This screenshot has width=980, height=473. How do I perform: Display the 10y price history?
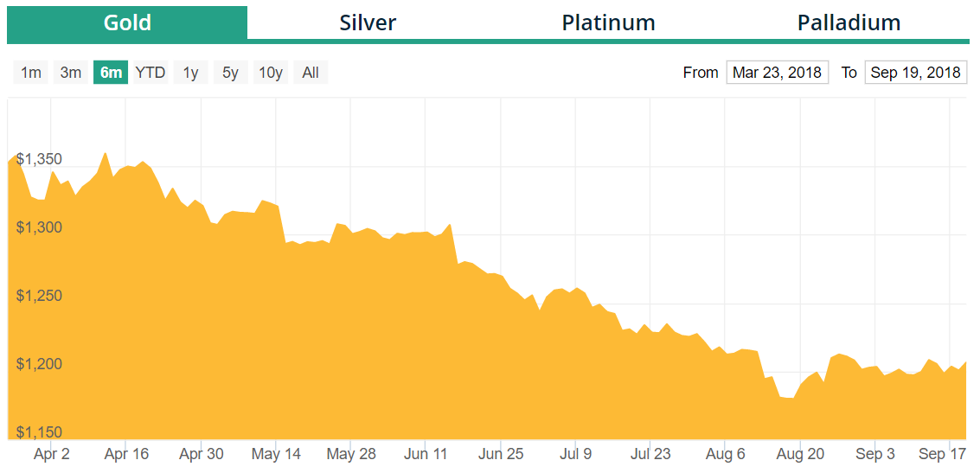(271, 73)
